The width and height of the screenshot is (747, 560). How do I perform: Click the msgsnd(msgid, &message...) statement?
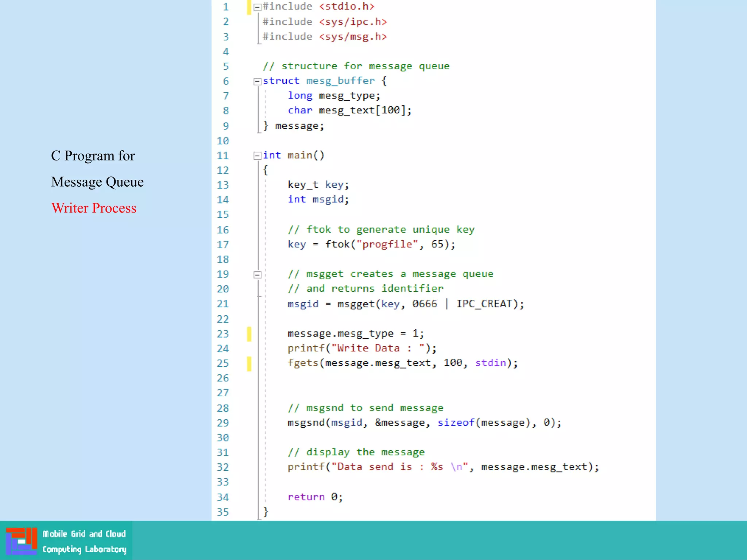click(425, 423)
